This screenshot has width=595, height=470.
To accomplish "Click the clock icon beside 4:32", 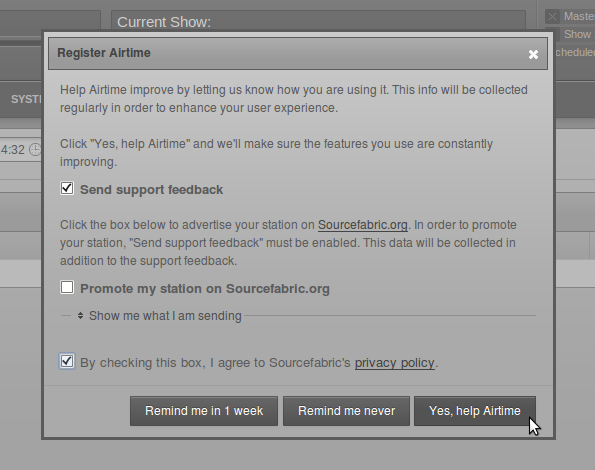I will point(36,149).
